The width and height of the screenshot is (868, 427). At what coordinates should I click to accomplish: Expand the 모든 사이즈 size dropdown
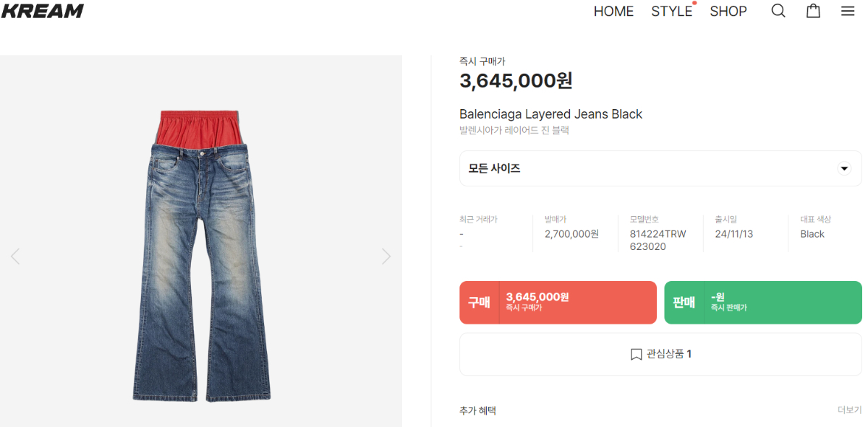pyautogui.click(x=651, y=168)
